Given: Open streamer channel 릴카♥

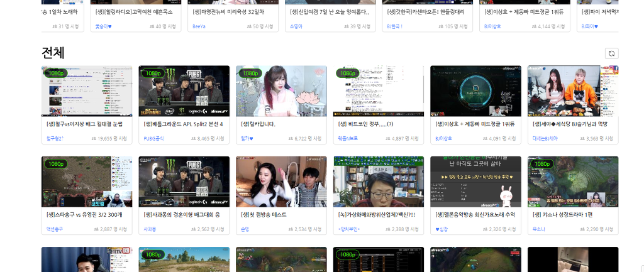Looking at the screenshot, I should (x=247, y=139).
